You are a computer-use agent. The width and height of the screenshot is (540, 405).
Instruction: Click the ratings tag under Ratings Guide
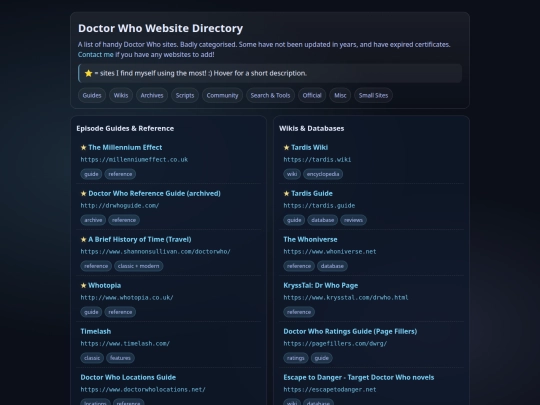(296, 358)
